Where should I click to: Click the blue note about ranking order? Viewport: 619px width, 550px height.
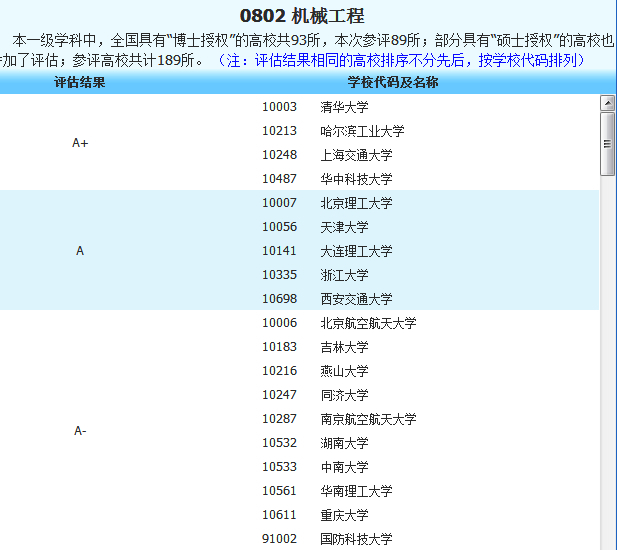pos(400,61)
